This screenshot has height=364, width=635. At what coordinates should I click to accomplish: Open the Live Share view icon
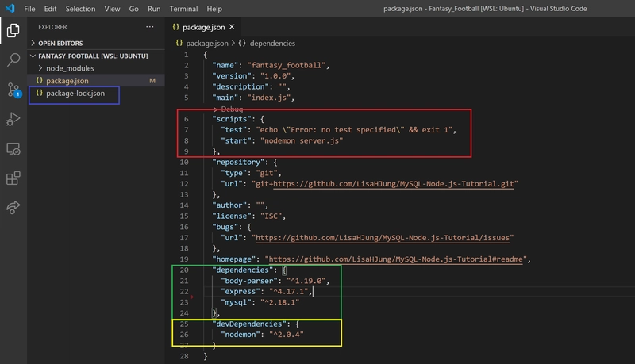coord(13,208)
